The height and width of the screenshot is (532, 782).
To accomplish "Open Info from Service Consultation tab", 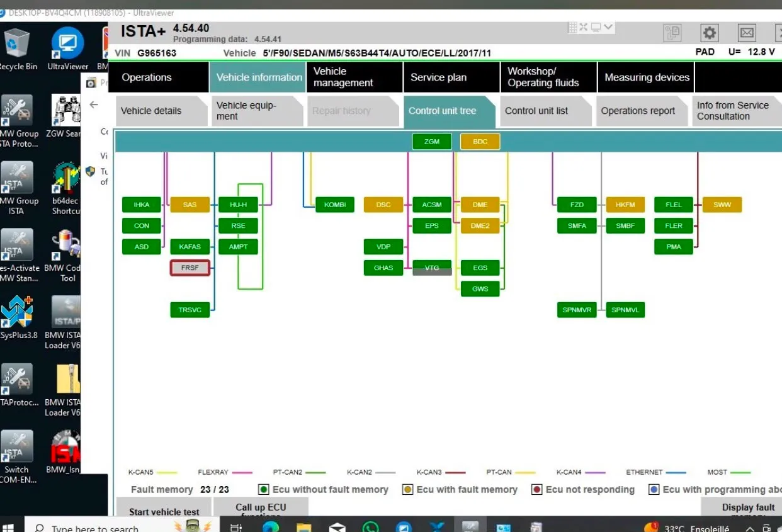I will tap(737, 111).
